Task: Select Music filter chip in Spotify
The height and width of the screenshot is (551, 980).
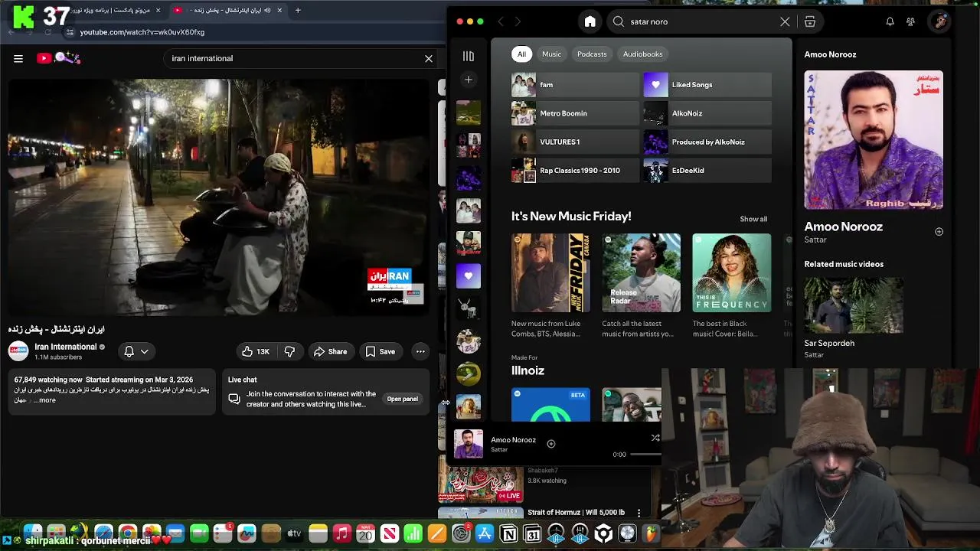Action: coord(551,54)
